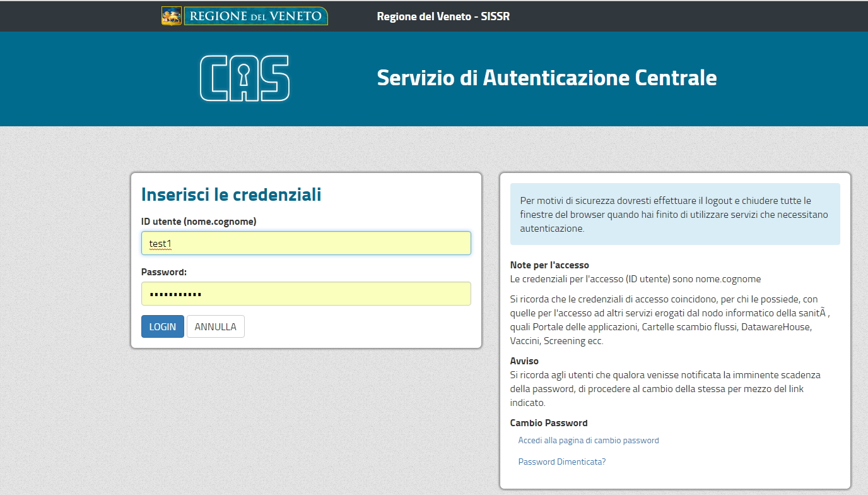Click the 'Note per l'accesso' heading
Image resolution: width=868 pixels, height=495 pixels.
(549, 265)
